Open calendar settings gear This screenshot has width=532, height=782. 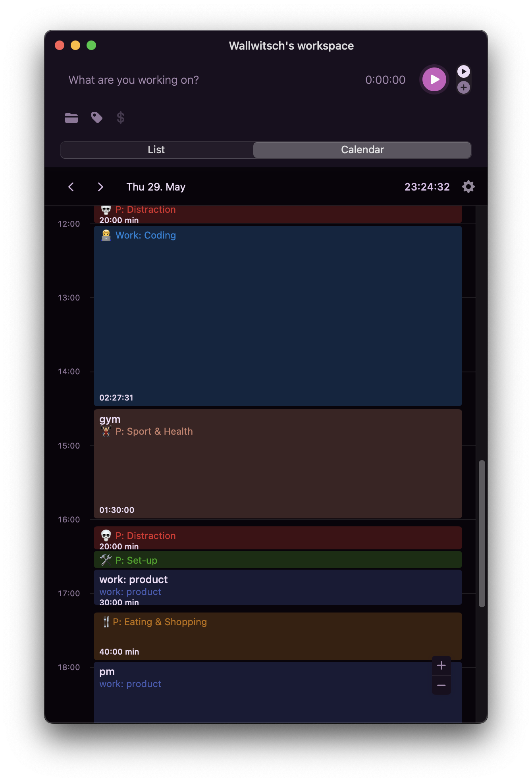click(468, 187)
